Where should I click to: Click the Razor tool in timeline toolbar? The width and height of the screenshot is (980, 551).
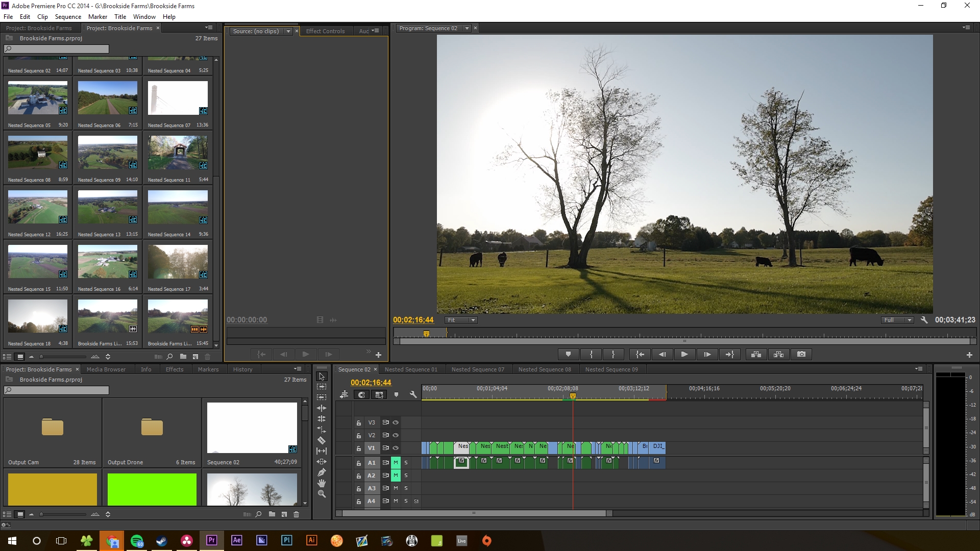coord(322,440)
